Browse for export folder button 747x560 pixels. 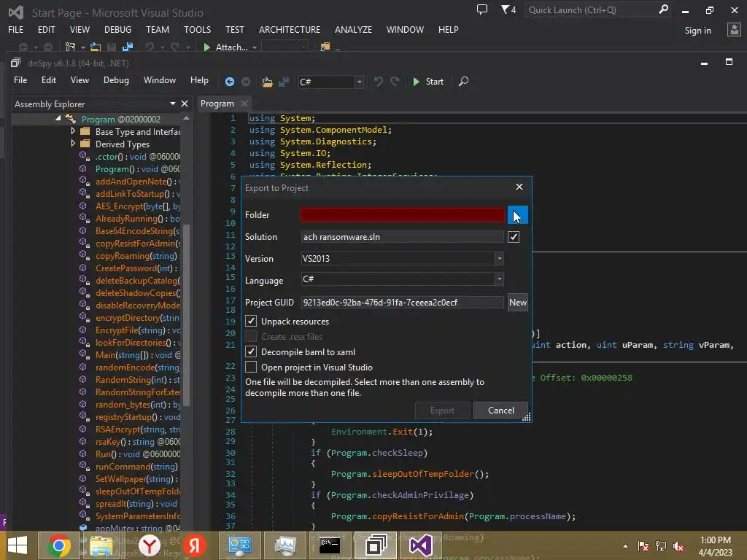(517, 215)
